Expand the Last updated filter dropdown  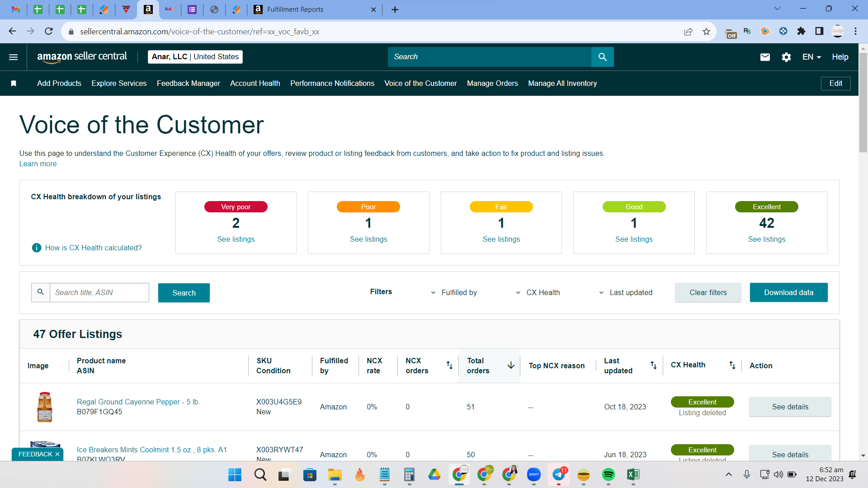[x=626, y=292]
